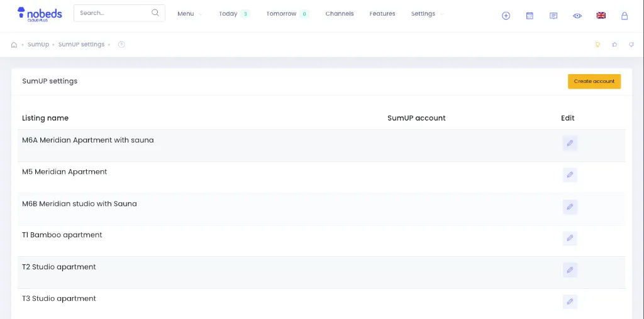Open the messages chat icon
Screen dimensions: 644x319
click(553, 16)
